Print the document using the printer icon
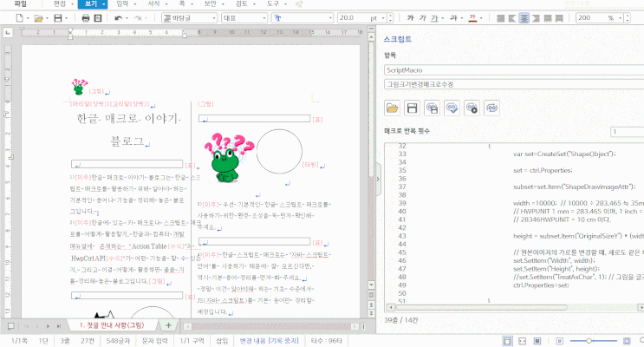 [x=86, y=18]
